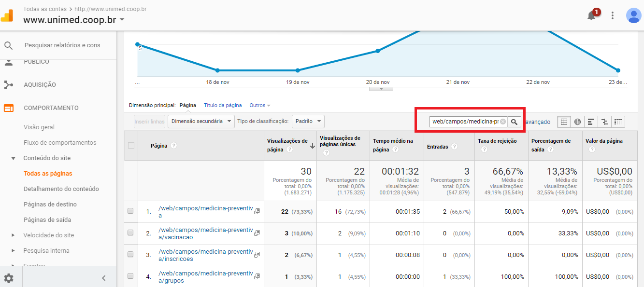Check the box for row 1 medicina-preventiva
This screenshot has height=287, width=644.
(x=130, y=211)
